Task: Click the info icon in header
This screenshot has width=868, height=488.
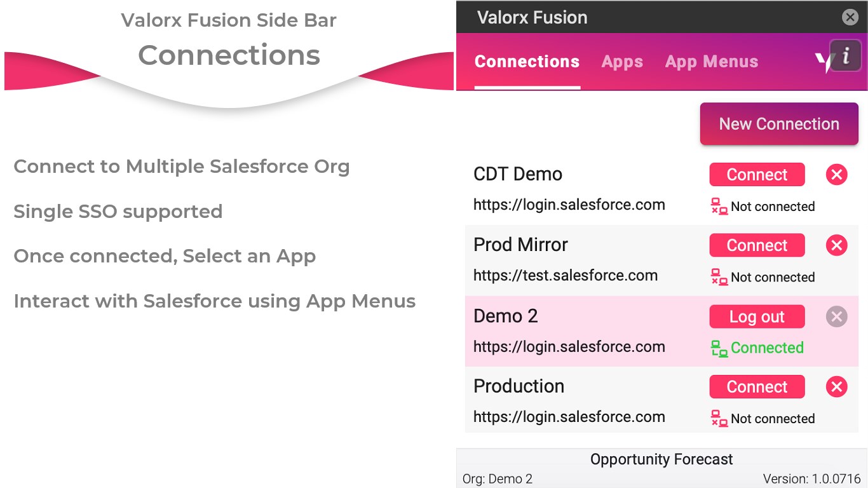Action: [x=845, y=57]
